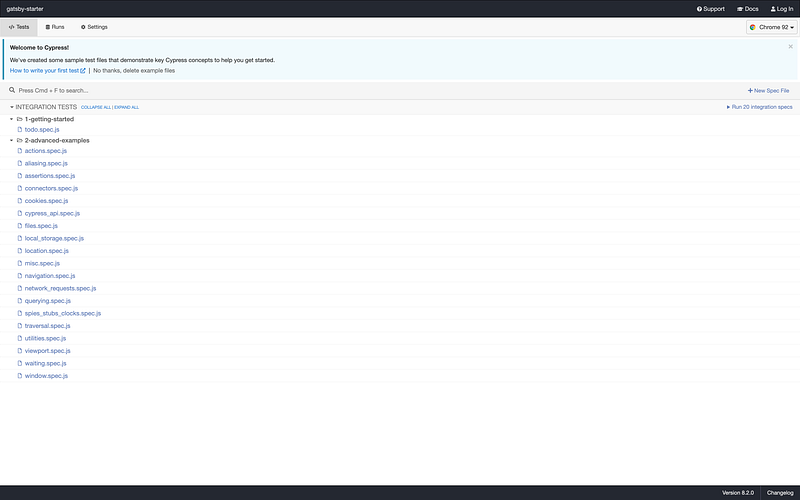Open location.spec.js
This screenshot has height=500, width=800.
[46, 251]
